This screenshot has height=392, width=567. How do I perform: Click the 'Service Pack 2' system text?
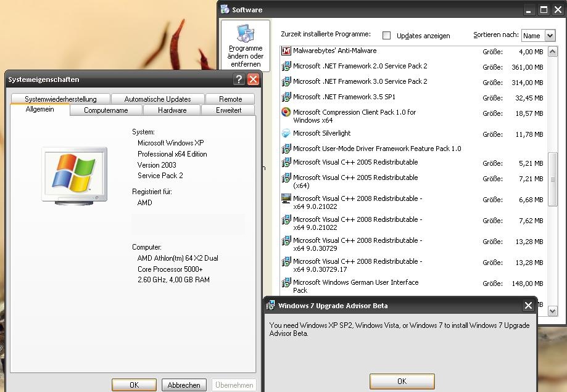(x=160, y=176)
